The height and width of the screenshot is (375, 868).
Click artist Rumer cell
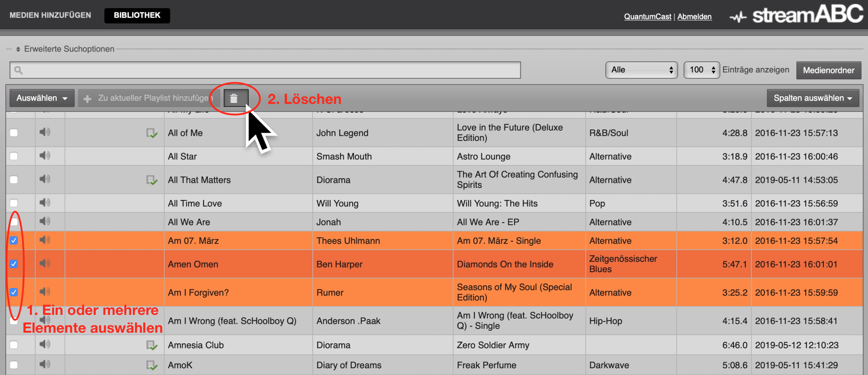[x=330, y=292]
